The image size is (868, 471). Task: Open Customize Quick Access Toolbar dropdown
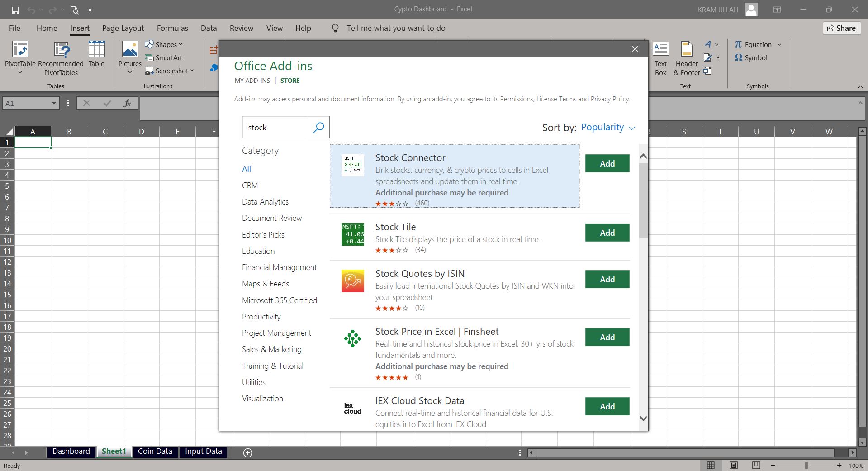(90, 10)
